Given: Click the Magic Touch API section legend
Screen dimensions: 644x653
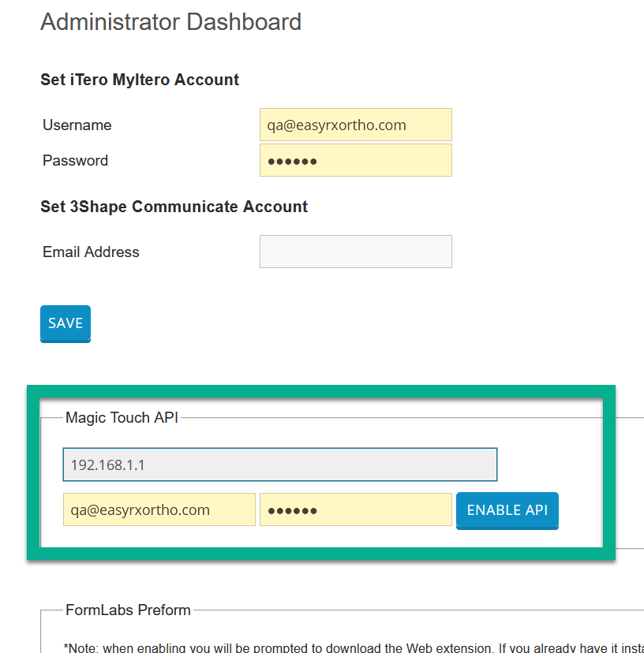Looking at the screenshot, I should pyautogui.click(x=122, y=417).
